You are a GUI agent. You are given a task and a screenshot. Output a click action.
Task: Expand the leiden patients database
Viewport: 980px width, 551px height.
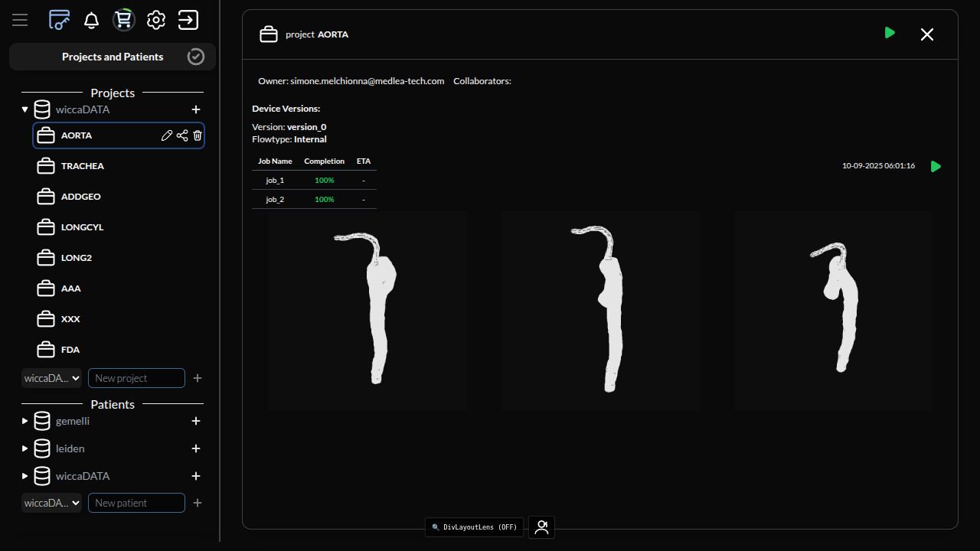25,448
